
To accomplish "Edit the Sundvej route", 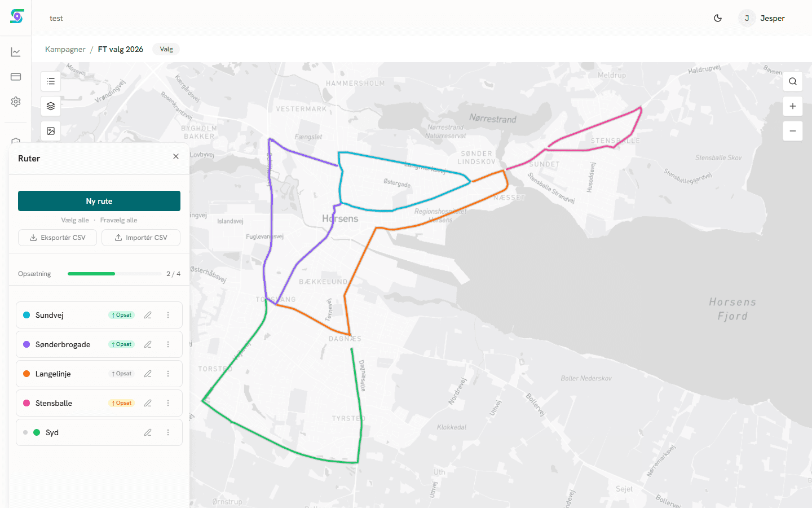I will pos(148,315).
